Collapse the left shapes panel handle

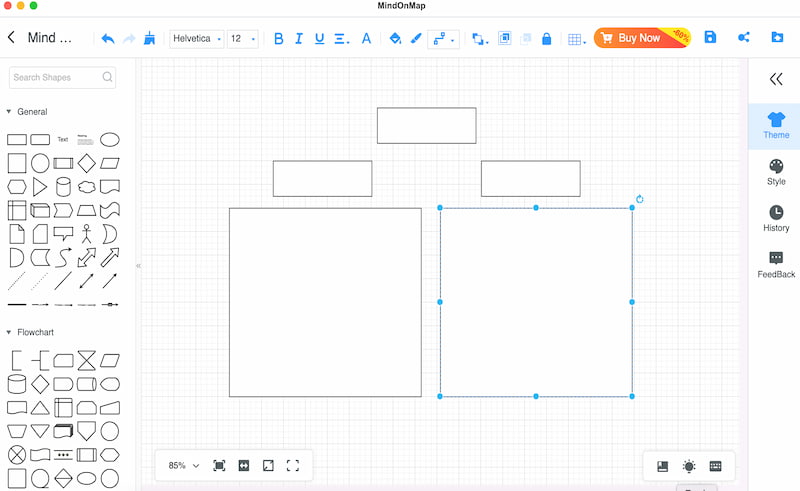(138, 266)
